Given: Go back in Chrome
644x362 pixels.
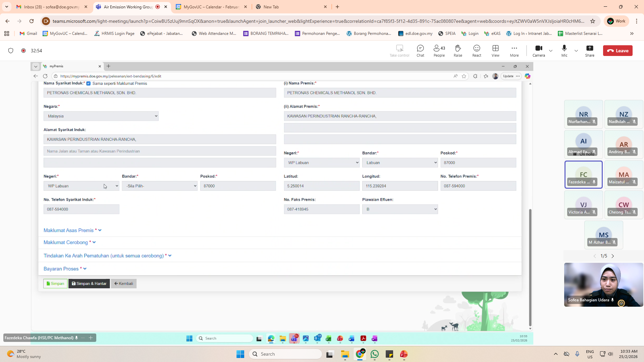Looking at the screenshot, I should pos(7,21).
